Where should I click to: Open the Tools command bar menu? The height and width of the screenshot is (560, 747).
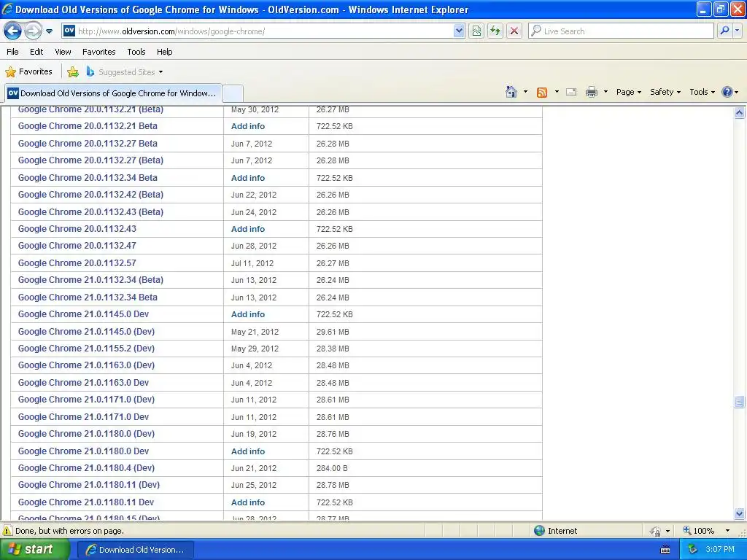pyautogui.click(x=702, y=92)
